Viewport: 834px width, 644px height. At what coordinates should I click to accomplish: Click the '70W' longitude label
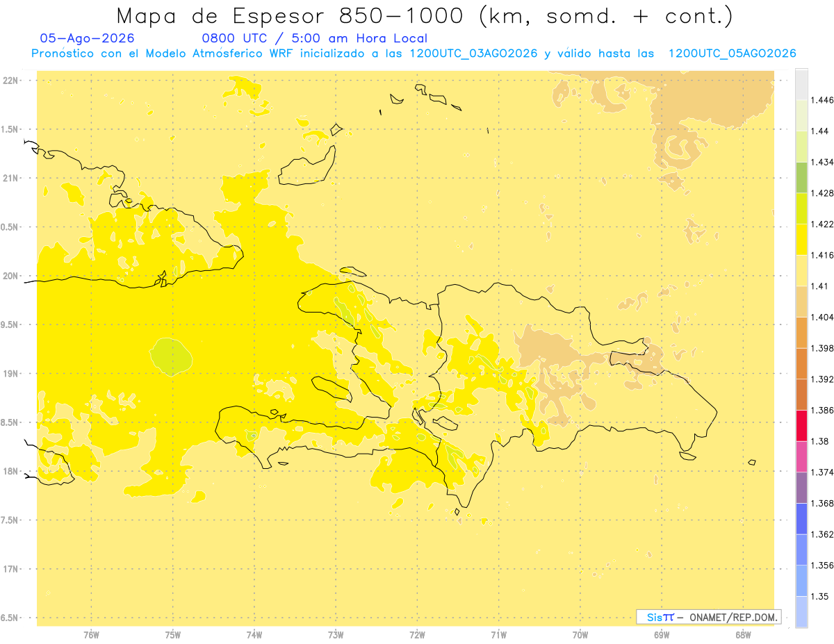[580, 635]
